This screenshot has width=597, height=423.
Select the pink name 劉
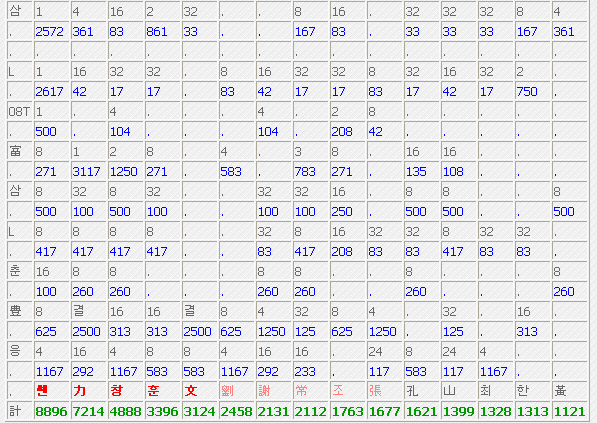click(x=227, y=391)
